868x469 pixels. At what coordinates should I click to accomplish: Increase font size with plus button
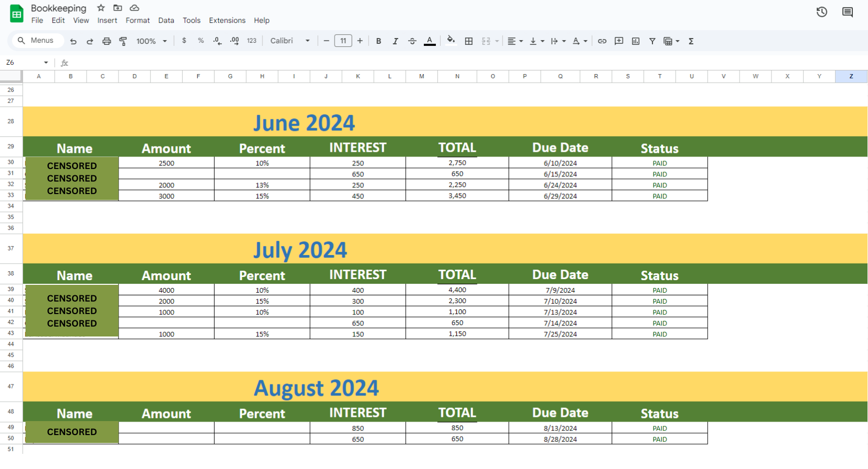(360, 41)
